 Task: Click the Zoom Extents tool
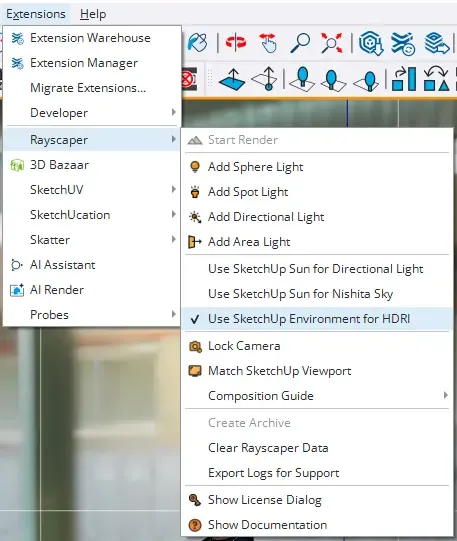click(331, 43)
